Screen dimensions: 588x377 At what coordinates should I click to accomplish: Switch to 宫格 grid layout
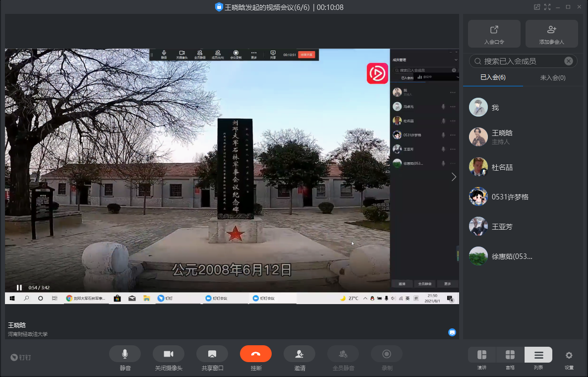coord(510,355)
